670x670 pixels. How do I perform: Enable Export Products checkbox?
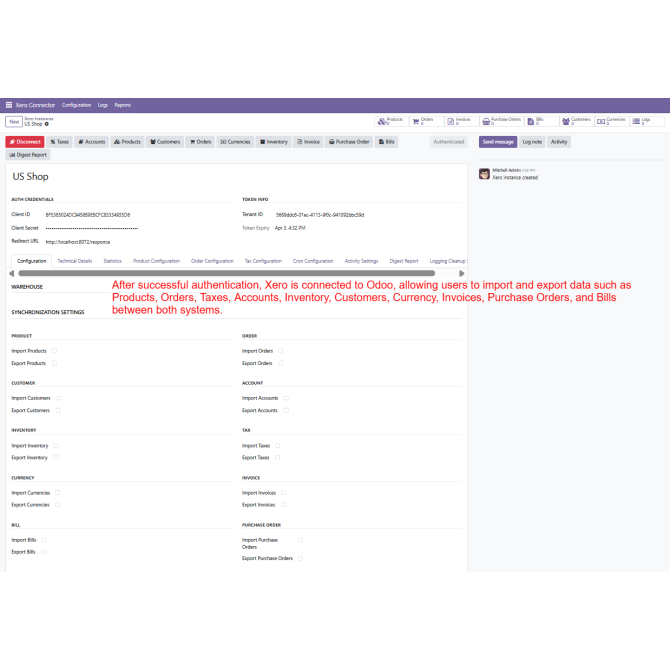point(54,363)
